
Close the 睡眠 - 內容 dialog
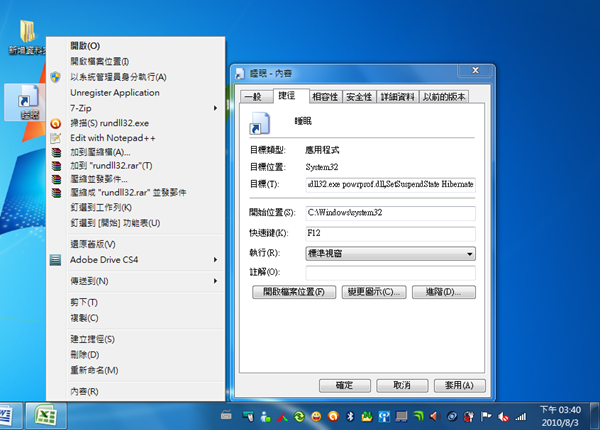(475, 70)
